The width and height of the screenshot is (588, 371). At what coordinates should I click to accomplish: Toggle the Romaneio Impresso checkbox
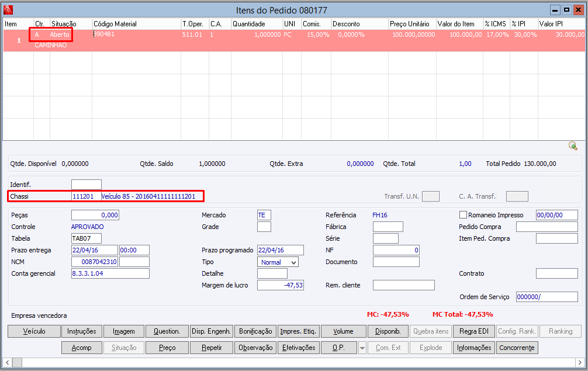(463, 215)
